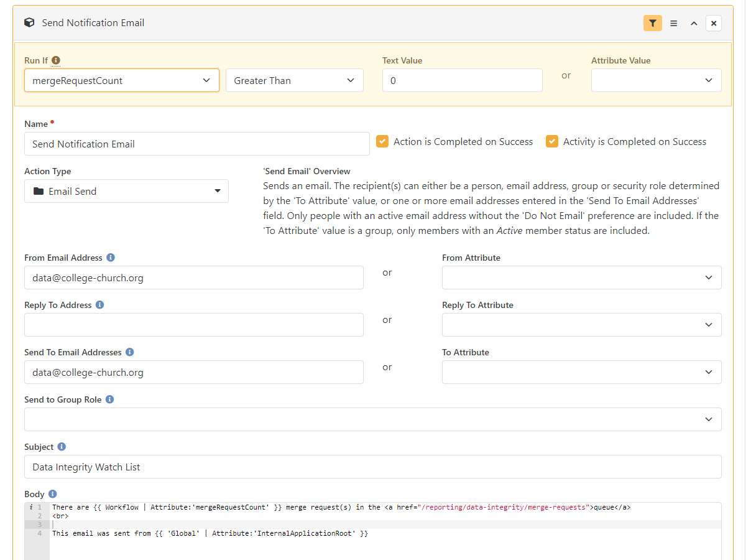Click the <br> tag on editor line 2
This screenshot has height=560, width=756.
point(60,516)
